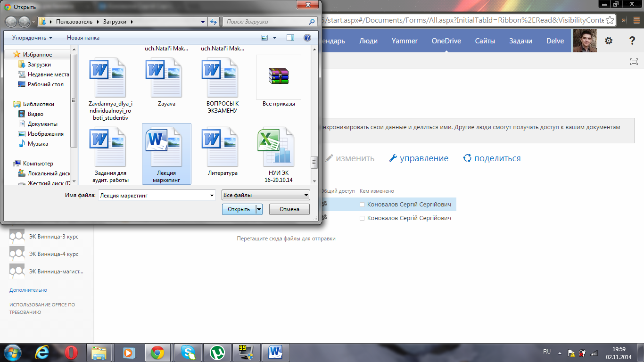
Task: Click the Открыть button split arrow
Action: pyautogui.click(x=259, y=209)
